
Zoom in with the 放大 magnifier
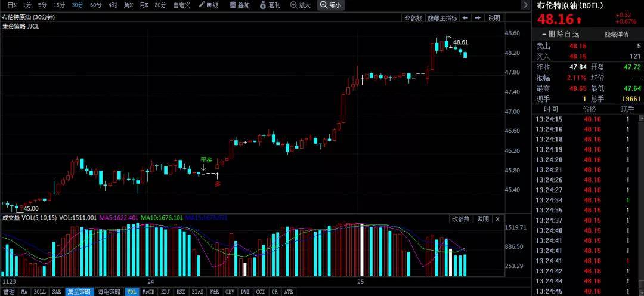(301, 5)
